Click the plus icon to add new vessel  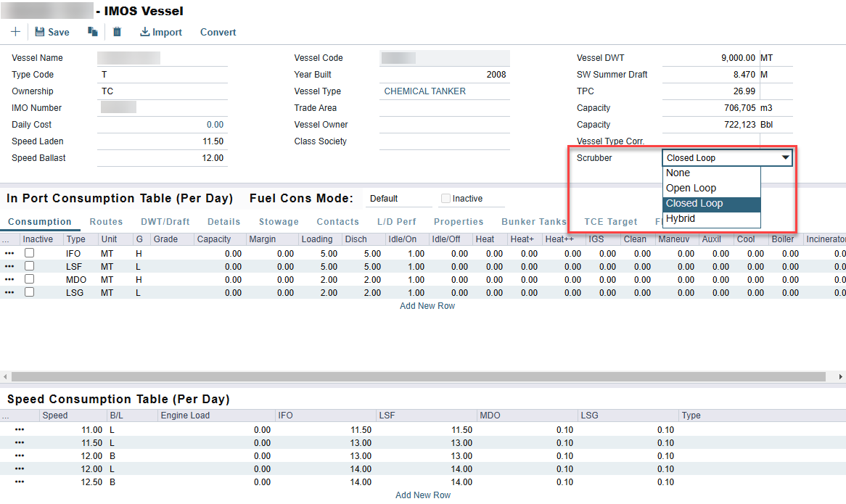15,32
